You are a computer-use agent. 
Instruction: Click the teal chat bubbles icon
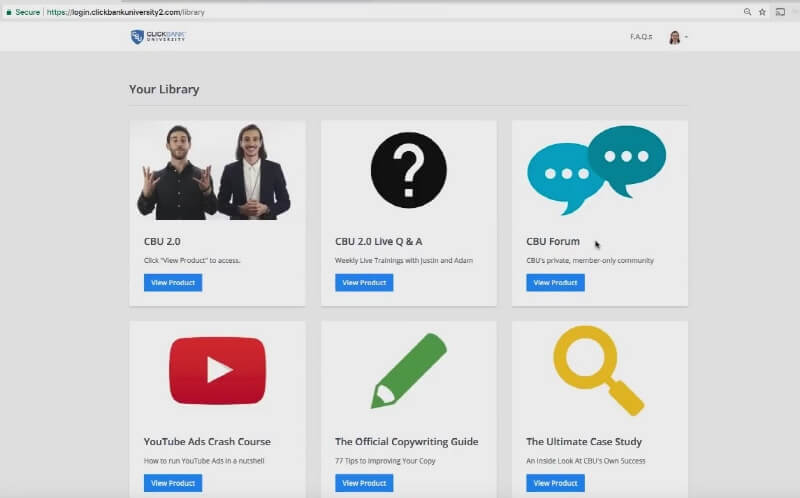pos(596,170)
